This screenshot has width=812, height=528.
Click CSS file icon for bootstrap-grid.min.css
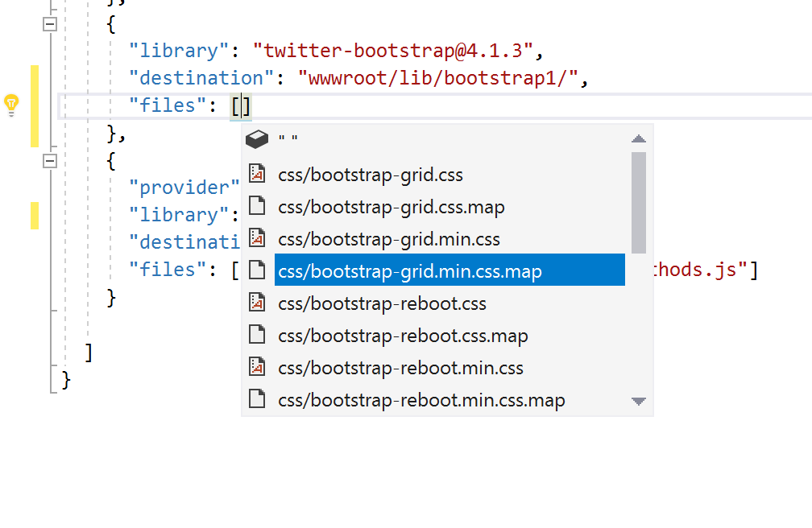[257, 237]
